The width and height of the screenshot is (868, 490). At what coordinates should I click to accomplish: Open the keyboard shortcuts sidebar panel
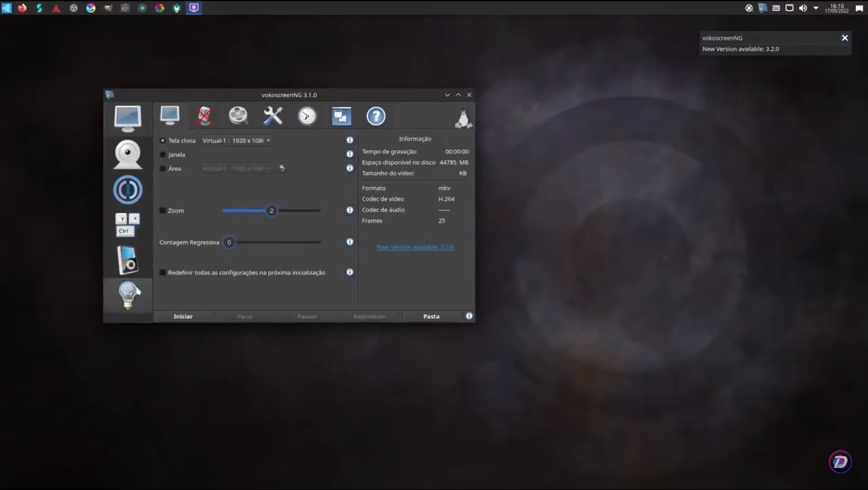pyautogui.click(x=128, y=225)
